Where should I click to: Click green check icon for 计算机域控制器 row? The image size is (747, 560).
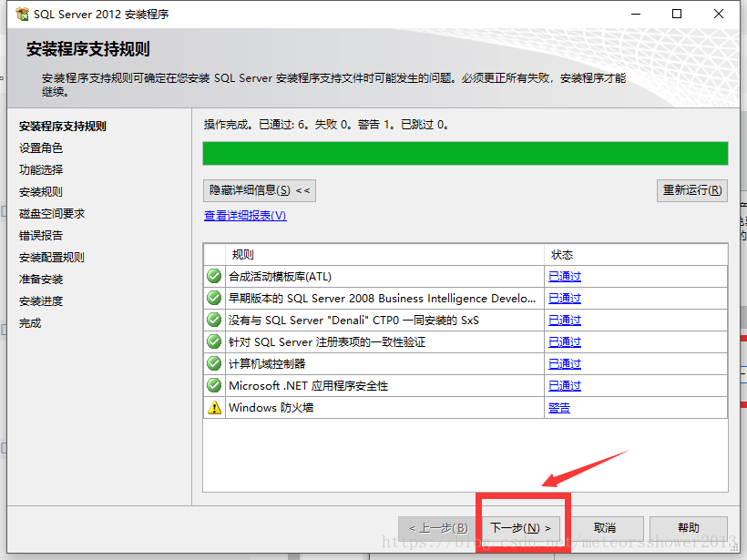(214, 364)
